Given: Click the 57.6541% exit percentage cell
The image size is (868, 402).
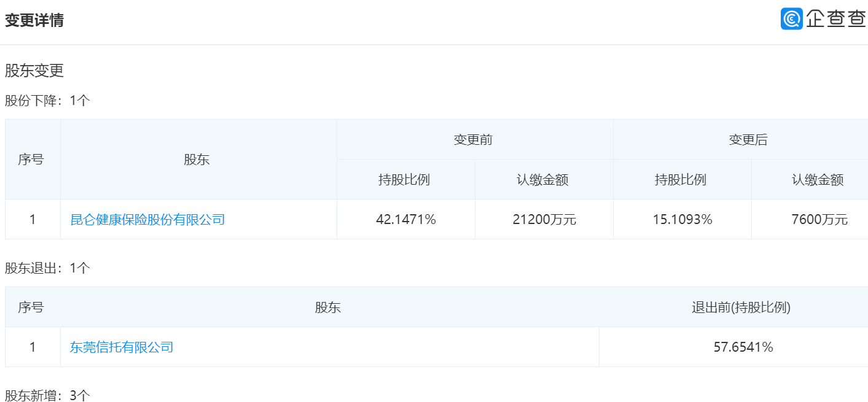Looking at the screenshot, I should tap(743, 347).
